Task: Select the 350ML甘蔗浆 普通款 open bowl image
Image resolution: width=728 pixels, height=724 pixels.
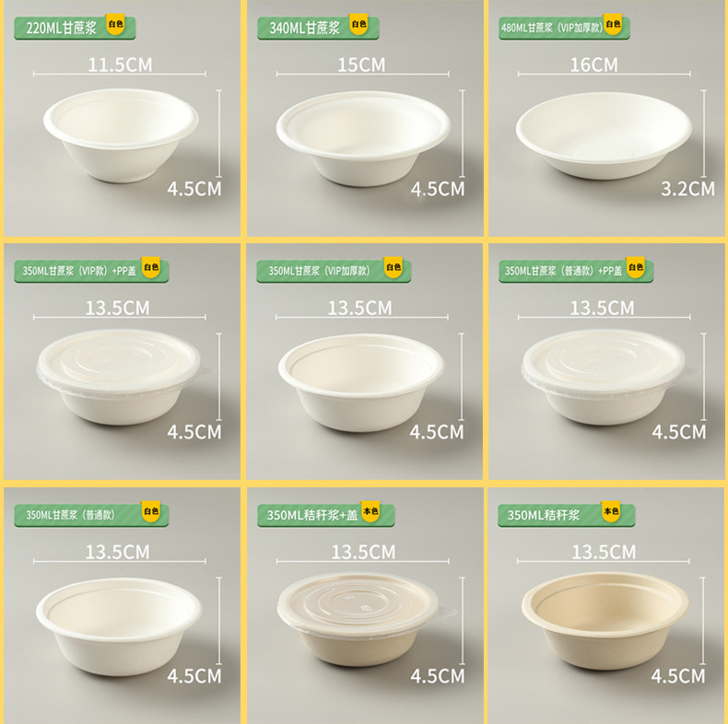Action: tap(119, 626)
